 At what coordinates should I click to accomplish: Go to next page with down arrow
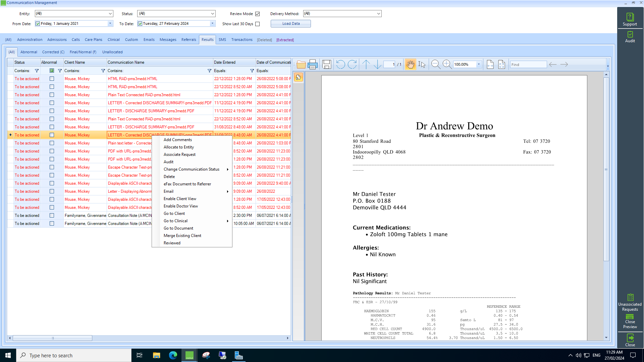coord(378,64)
